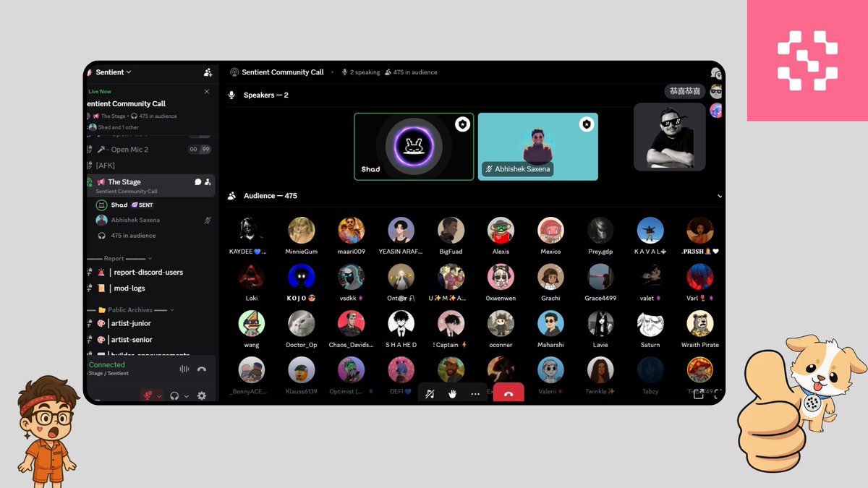Open microphone options arrow in user panel
The width and height of the screenshot is (868, 488).
(x=159, y=395)
